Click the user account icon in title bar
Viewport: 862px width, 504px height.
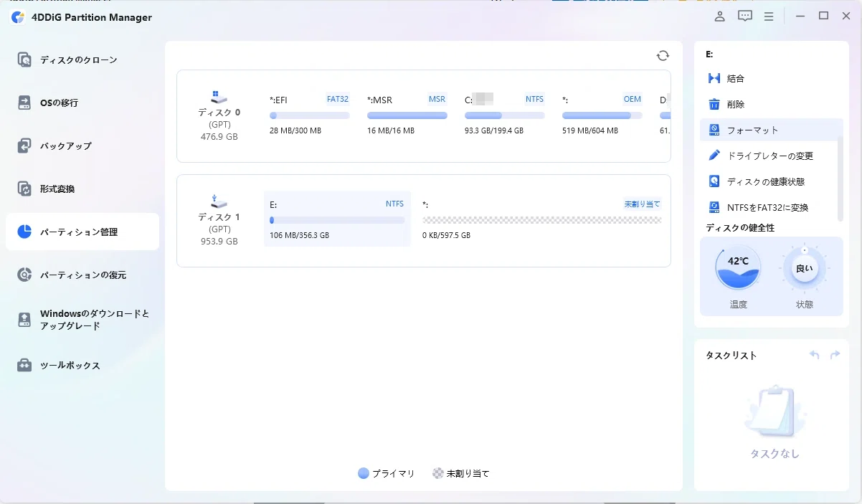pyautogui.click(x=720, y=16)
